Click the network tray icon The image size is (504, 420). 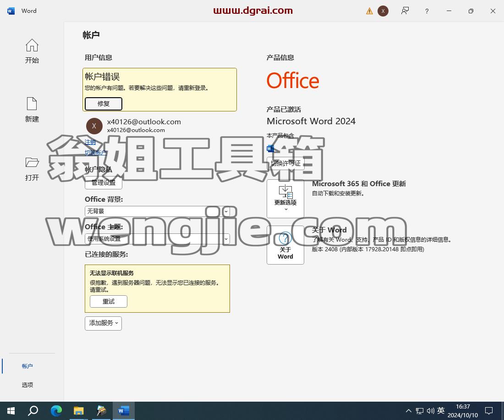click(x=419, y=411)
